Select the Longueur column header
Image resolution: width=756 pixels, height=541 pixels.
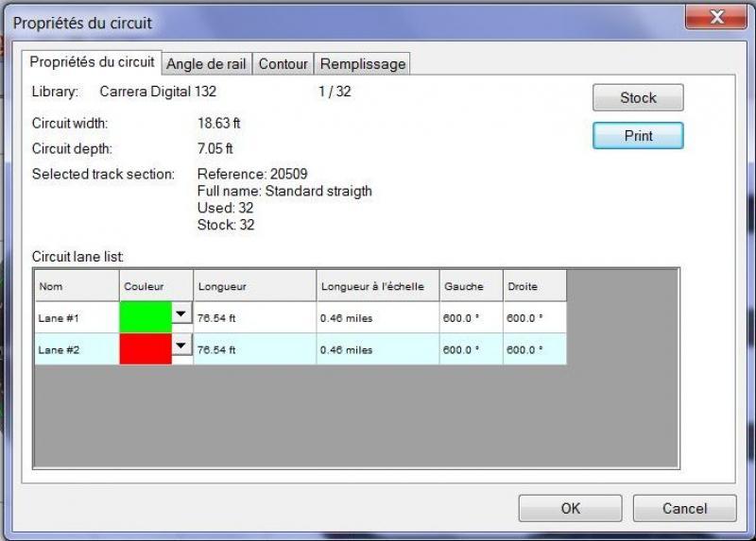click(x=254, y=286)
